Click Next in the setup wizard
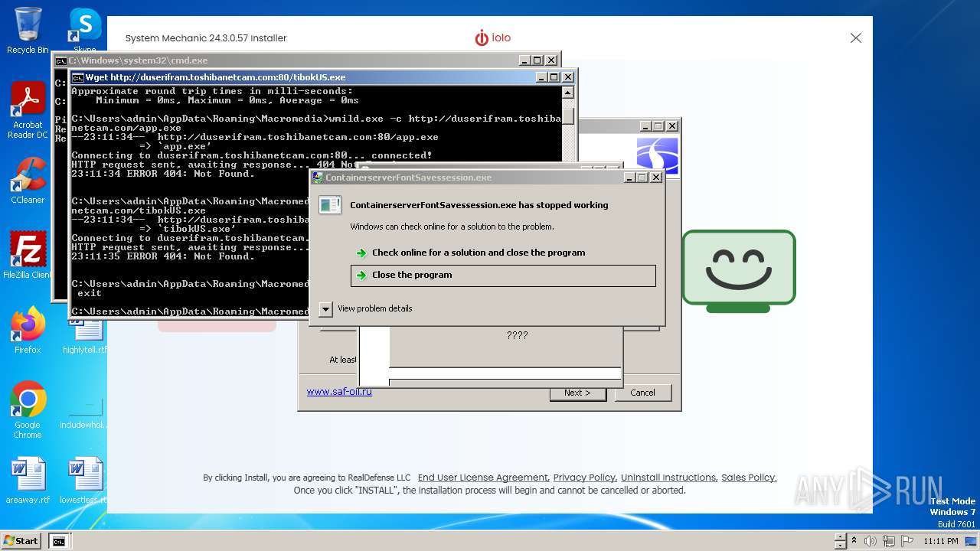The width and height of the screenshot is (980, 551). [578, 393]
